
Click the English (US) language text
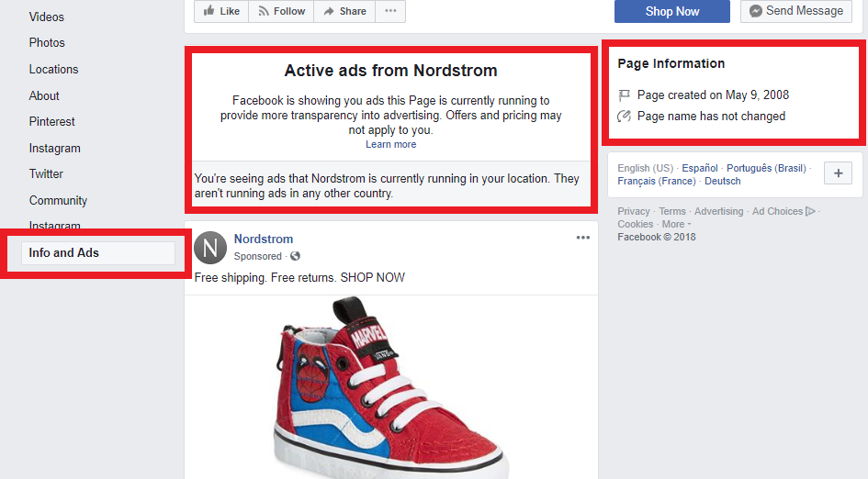[x=646, y=168]
